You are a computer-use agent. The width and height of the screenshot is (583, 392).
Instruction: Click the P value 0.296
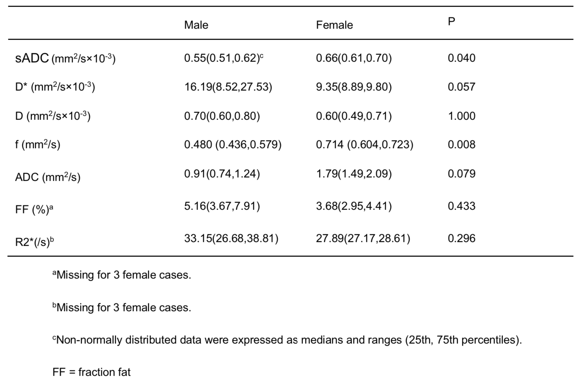461,238
